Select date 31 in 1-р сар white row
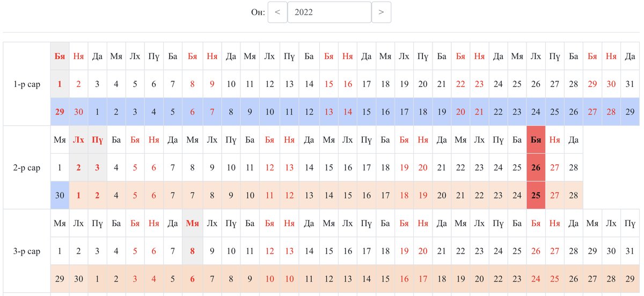Viewport: 644px width, 296px height. pyautogui.click(x=630, y=84)
